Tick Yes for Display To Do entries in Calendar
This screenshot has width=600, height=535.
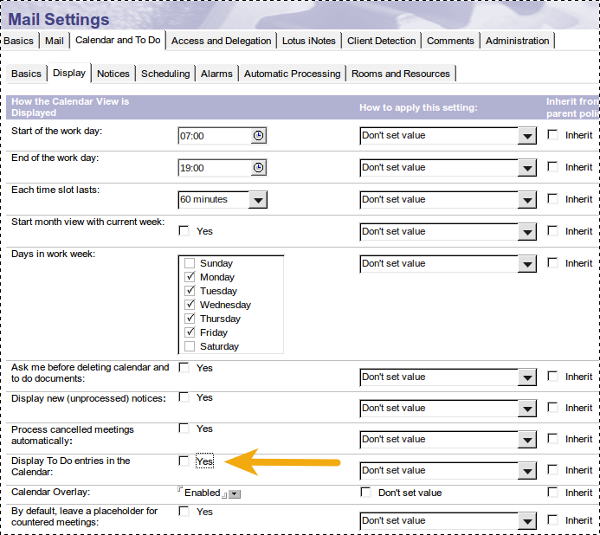(x=184, y=461)
